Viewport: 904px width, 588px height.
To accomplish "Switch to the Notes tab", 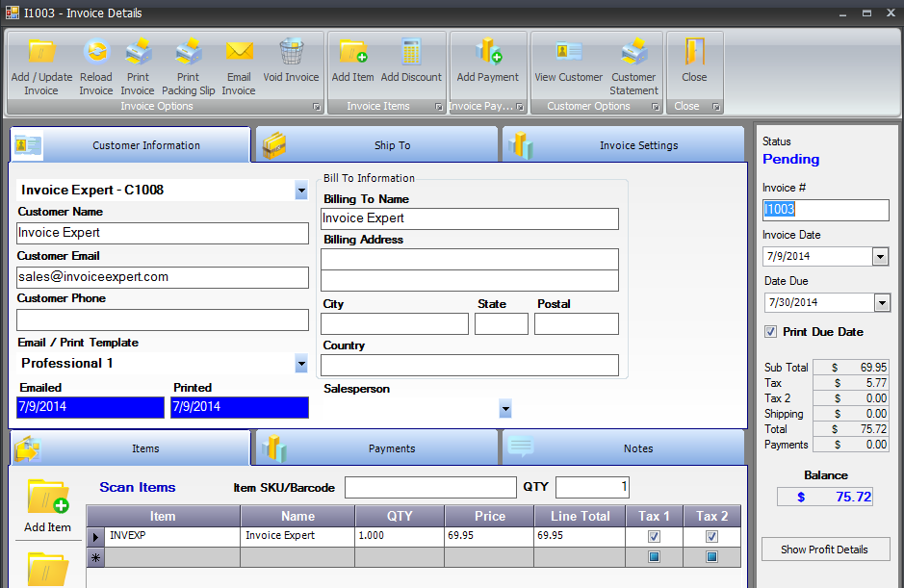I will point(623,448).
